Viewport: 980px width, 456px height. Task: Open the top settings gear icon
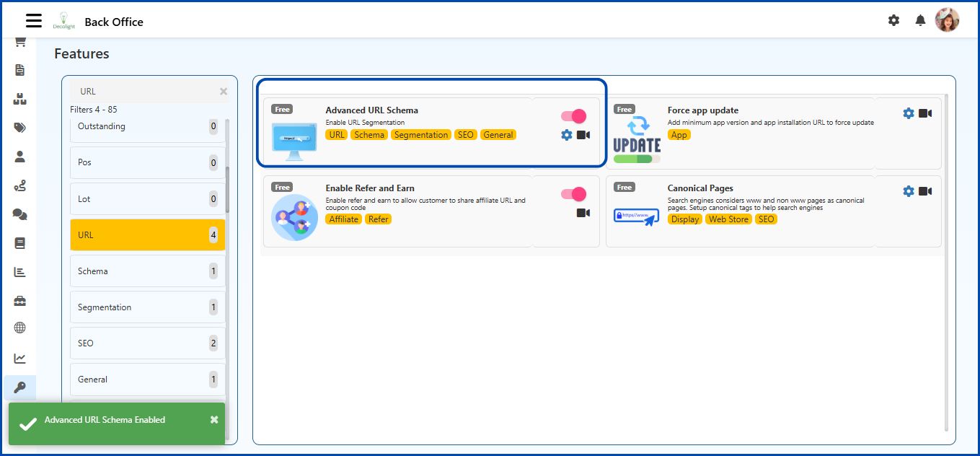pyautogui.click(x=893, y=20)
